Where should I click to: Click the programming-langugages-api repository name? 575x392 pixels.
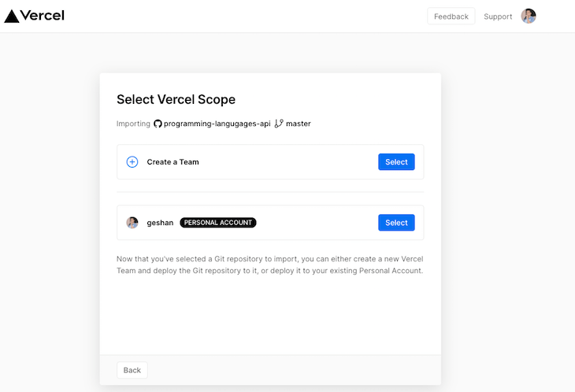[217, 124]
